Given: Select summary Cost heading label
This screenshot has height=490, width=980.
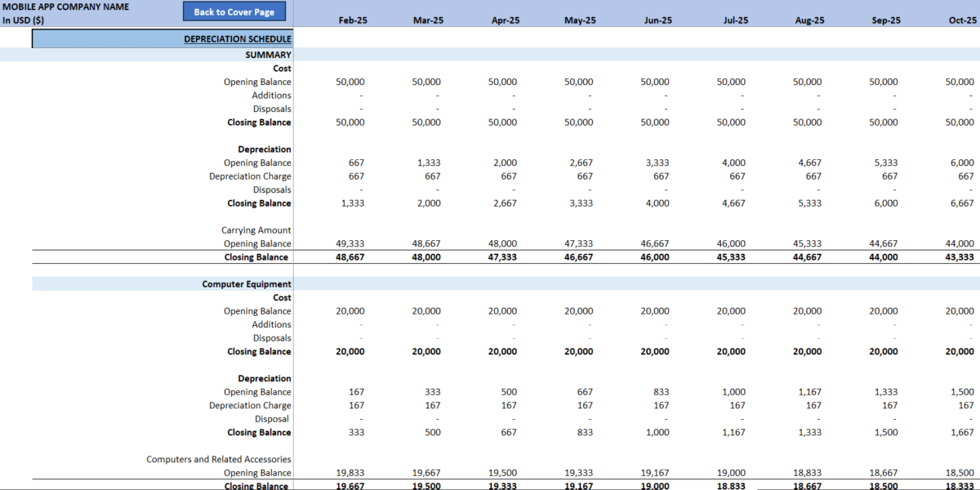Looking at the screenshot, I should [282, 69].
